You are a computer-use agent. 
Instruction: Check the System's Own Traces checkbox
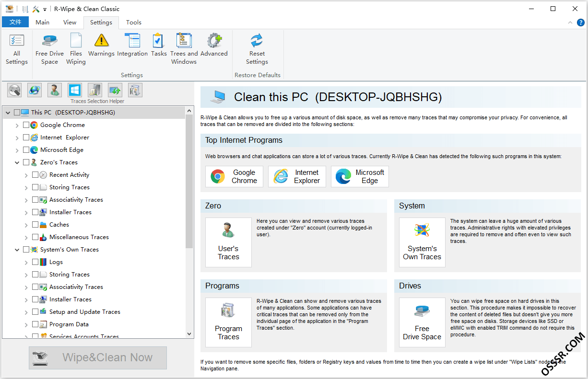pos(26,250)
